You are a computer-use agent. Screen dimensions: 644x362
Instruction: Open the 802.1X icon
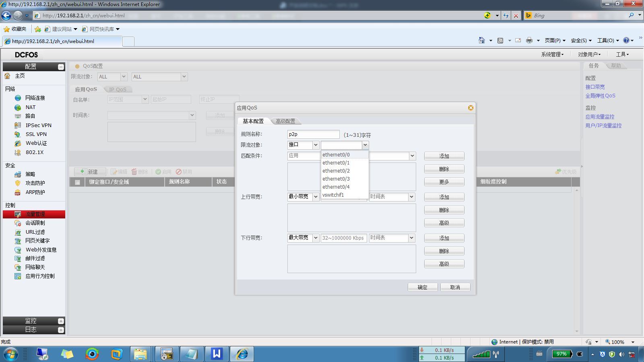[x=18, y=152]
